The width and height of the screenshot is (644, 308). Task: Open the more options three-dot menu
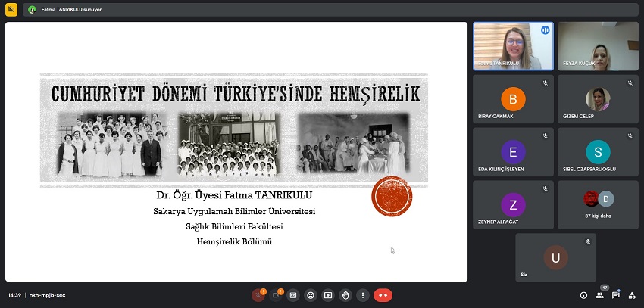pyautogui.click(x=363, y=295)
